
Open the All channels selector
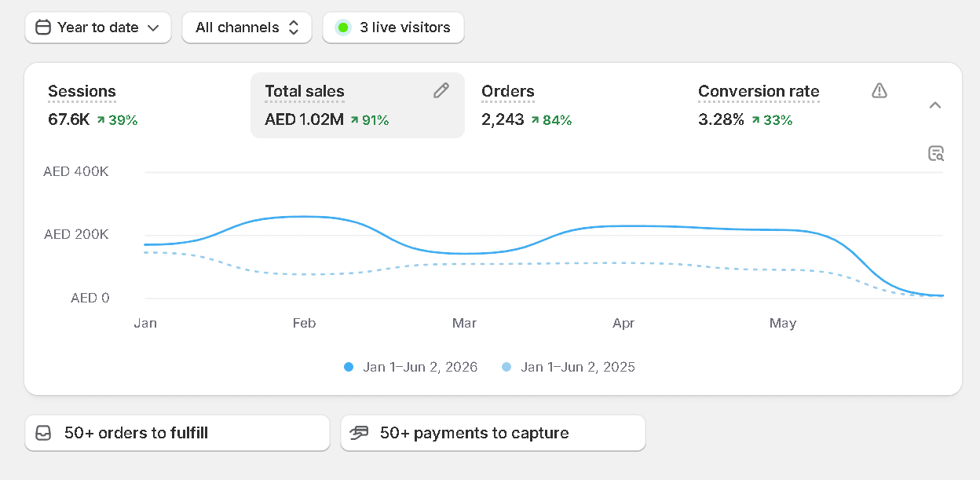tap(247, 27)
